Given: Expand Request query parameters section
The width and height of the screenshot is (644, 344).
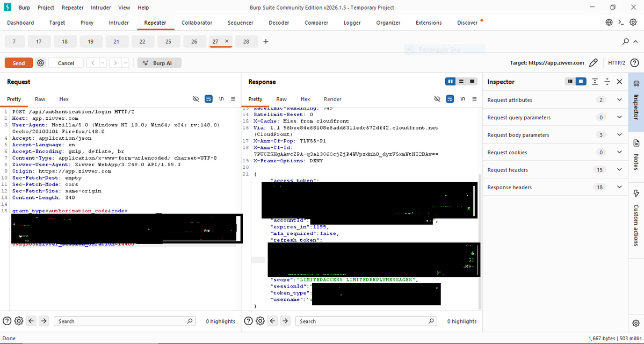Looking at the screenshot, I should (x=620, y=118).
